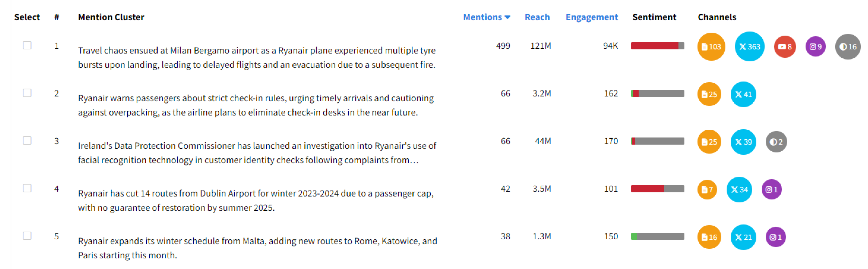Click the news channel badge showing 103
Image resolution: width=868 pixels, height=269 pixels.
[711, 47]
